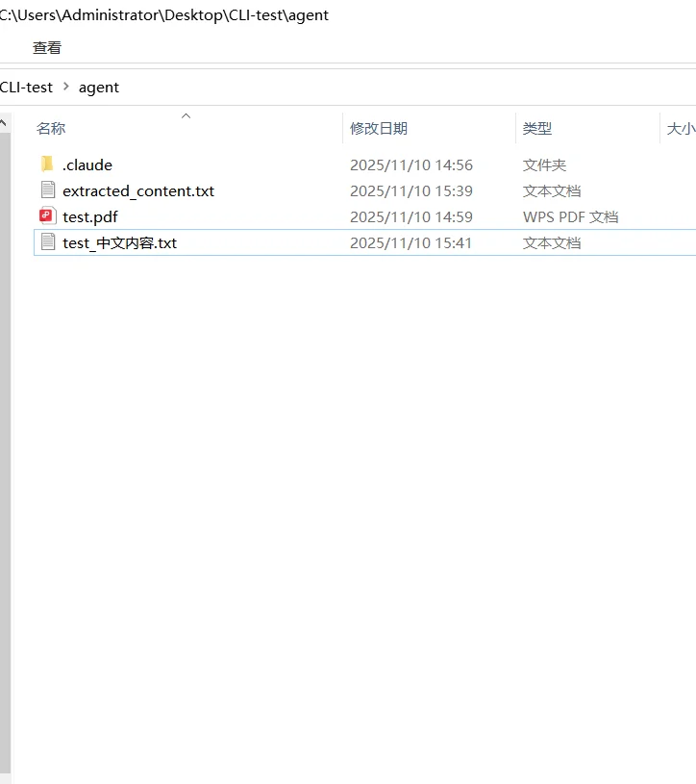Toggle sort direction arrow above 名称
The height and width of the screenshot is (784, 696).
(x=186, y=116)
